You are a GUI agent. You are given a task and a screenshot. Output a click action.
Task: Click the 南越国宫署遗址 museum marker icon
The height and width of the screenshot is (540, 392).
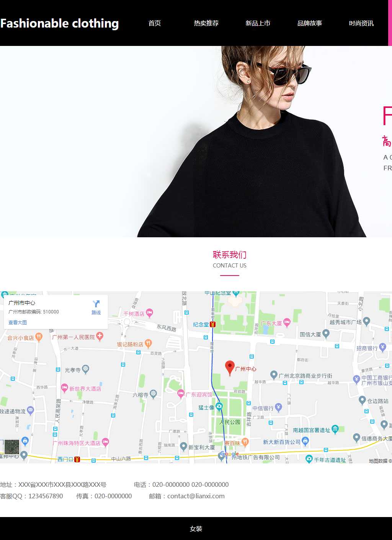pos(335,429)
